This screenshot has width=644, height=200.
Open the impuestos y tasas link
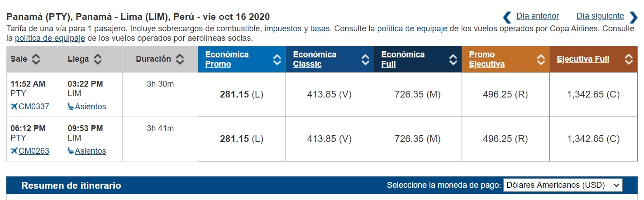coord(297,29)
